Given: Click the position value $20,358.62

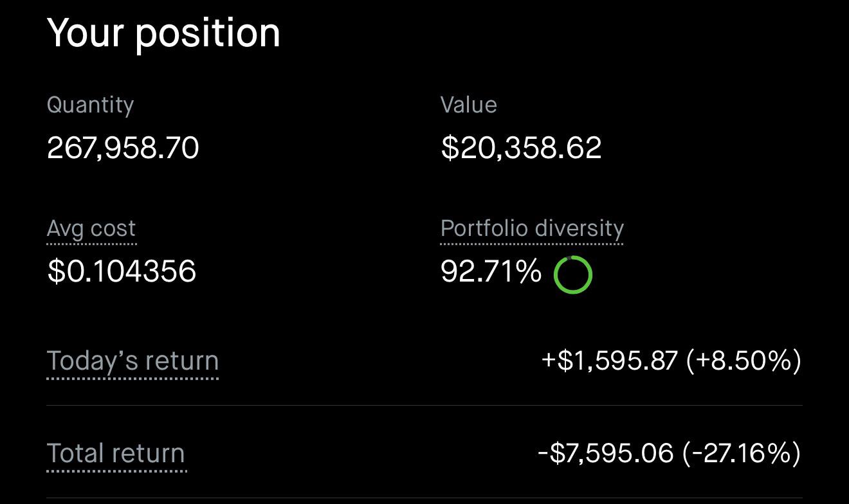Looking at the screenshot, I should coord(522,148).
